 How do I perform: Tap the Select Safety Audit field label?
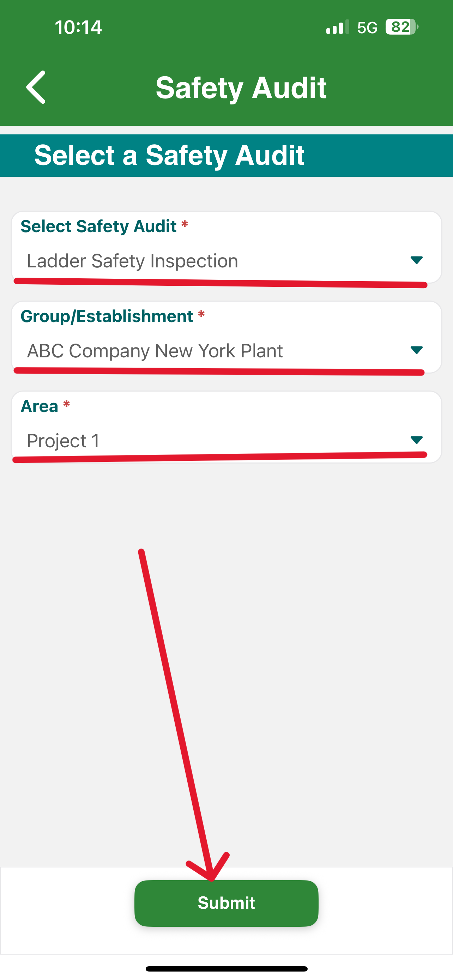[x=98, y=226]
